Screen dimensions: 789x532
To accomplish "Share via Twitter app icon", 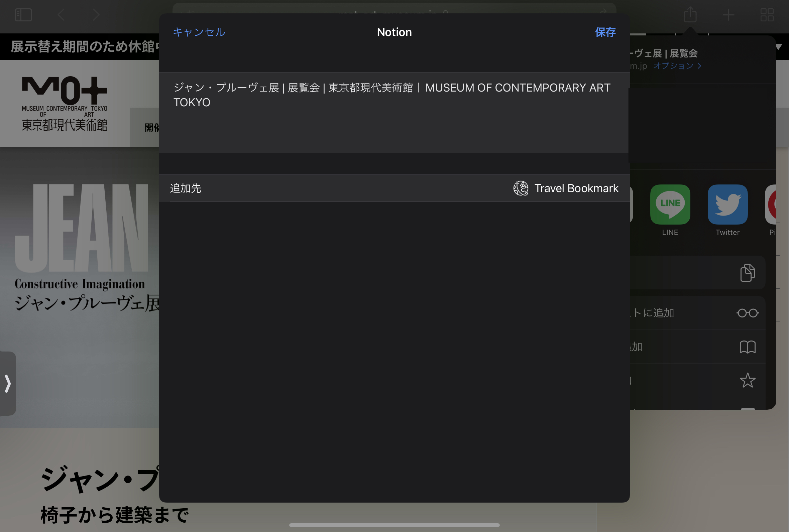I will click(727, 205).
